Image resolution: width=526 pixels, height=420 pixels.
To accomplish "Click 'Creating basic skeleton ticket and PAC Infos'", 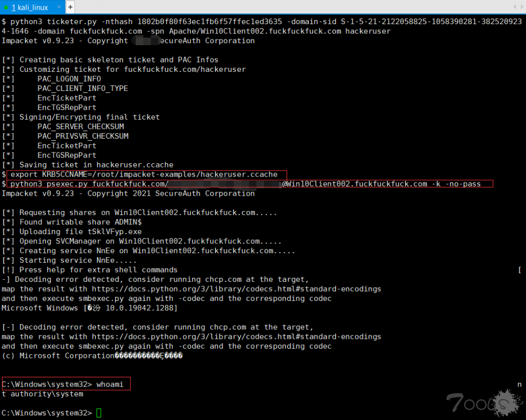I will point(119,60).
